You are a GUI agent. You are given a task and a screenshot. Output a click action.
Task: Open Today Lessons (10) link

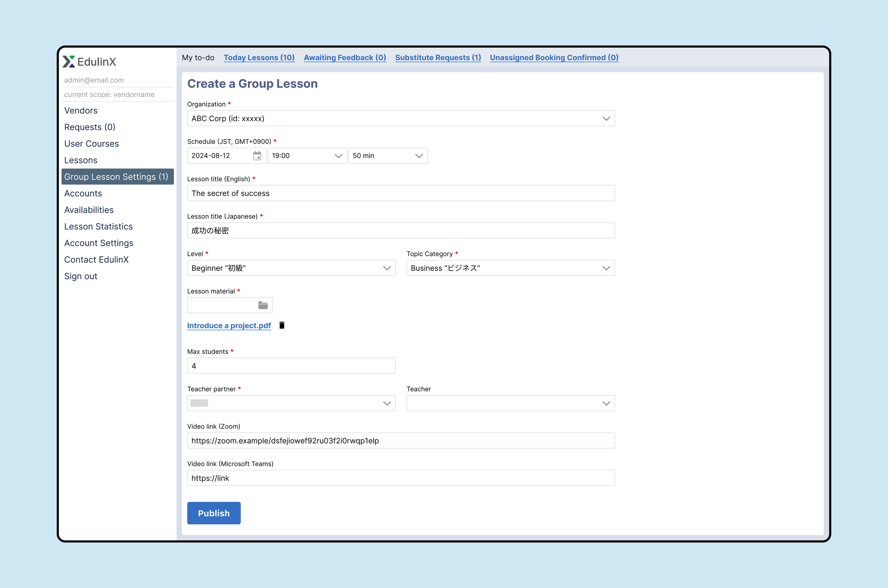tap(259, 57)
